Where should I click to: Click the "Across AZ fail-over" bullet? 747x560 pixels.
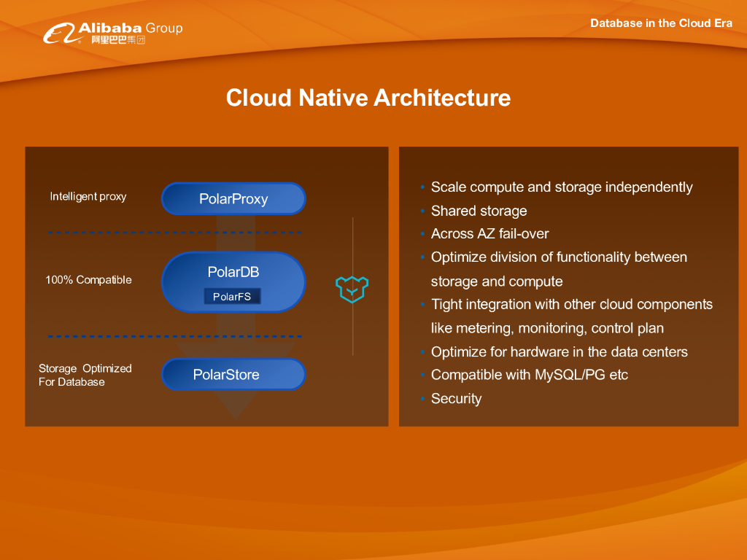coord(489,234)
